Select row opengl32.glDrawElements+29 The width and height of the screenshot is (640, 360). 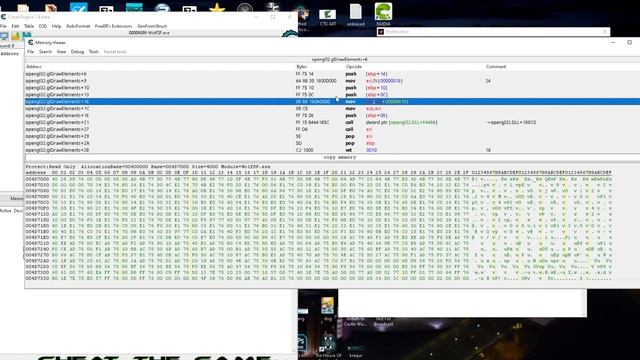click(x=332, y=136)
